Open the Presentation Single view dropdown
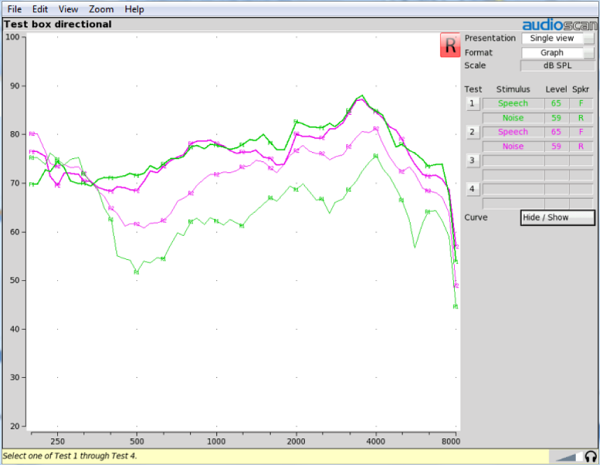The width and height of the screenshot is (600, 465). 558,38
